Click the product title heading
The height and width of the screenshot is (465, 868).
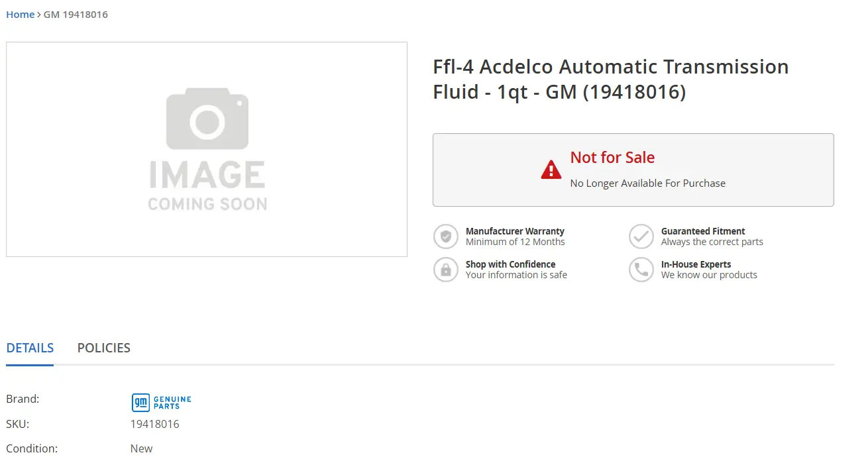[x=610, y=79]
